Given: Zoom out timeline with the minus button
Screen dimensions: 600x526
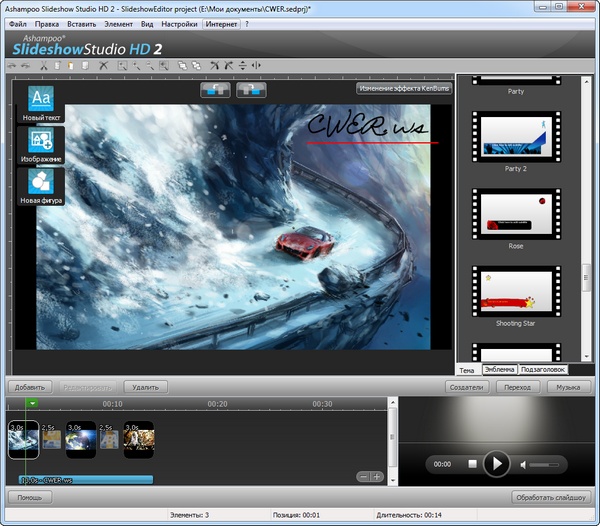Looking at the screenshot, I should point(362,476).
